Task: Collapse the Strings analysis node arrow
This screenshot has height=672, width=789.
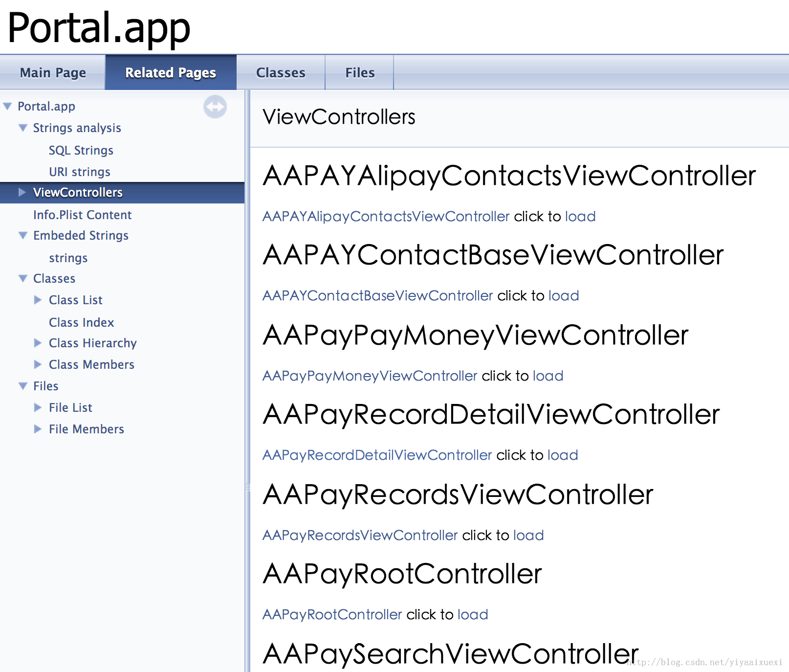Action: coord(23,128)
